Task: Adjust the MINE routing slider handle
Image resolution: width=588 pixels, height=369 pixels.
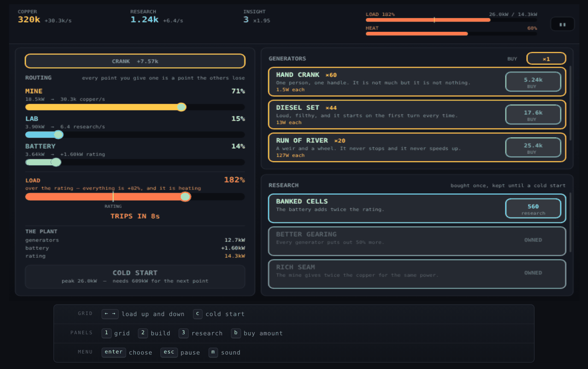Action: tap(181, 107)
